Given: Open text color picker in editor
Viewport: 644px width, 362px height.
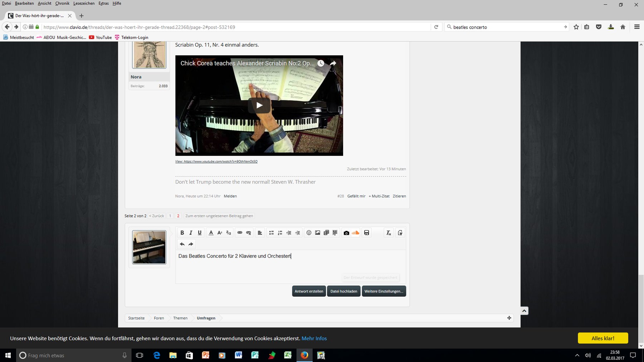Looking at the screenshot, I should click(x=211, y=233).
